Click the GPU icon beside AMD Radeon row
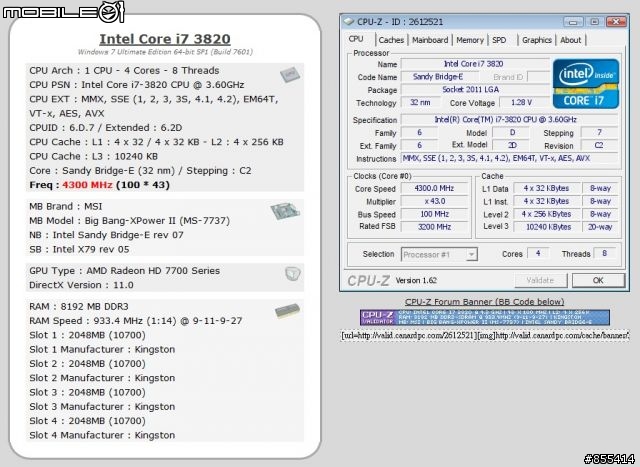The width and height of the screenshot is (640, 467). pos(292,274)
